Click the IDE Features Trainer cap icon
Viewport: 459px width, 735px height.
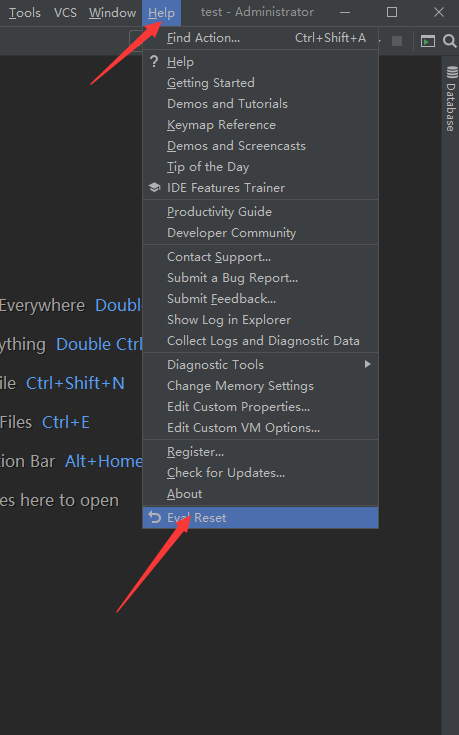154,188
